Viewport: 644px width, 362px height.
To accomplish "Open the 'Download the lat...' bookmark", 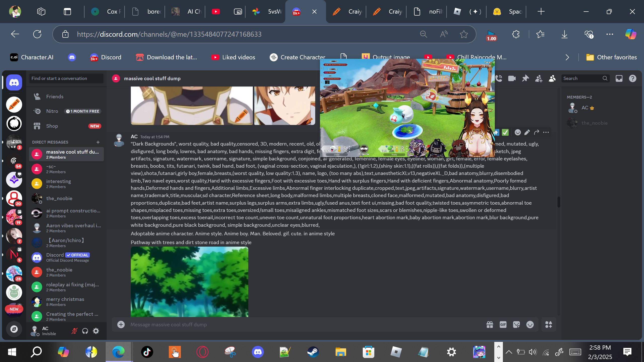I will (166, 57).
